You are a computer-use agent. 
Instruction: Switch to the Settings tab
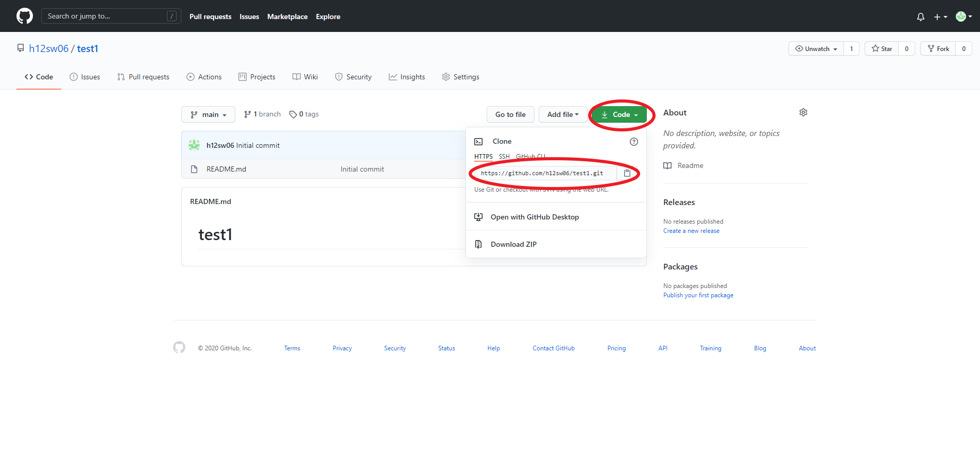point(460,77)
